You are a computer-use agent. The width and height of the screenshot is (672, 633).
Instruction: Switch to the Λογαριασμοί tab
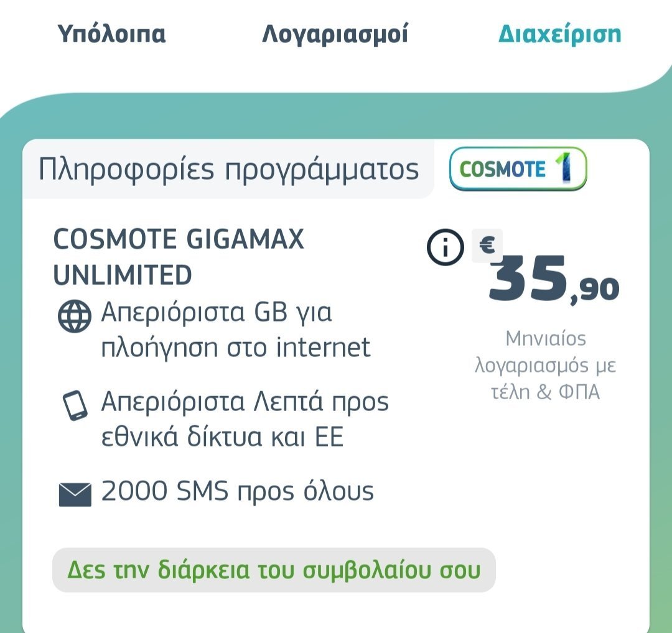(335, 34)
